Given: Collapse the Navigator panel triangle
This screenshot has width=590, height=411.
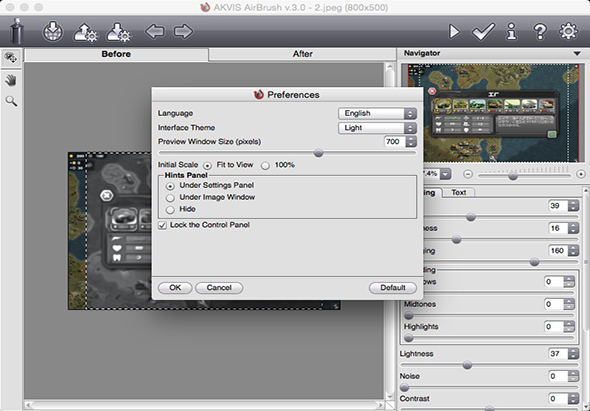Looking at the screenshot, I should point(577,53).
